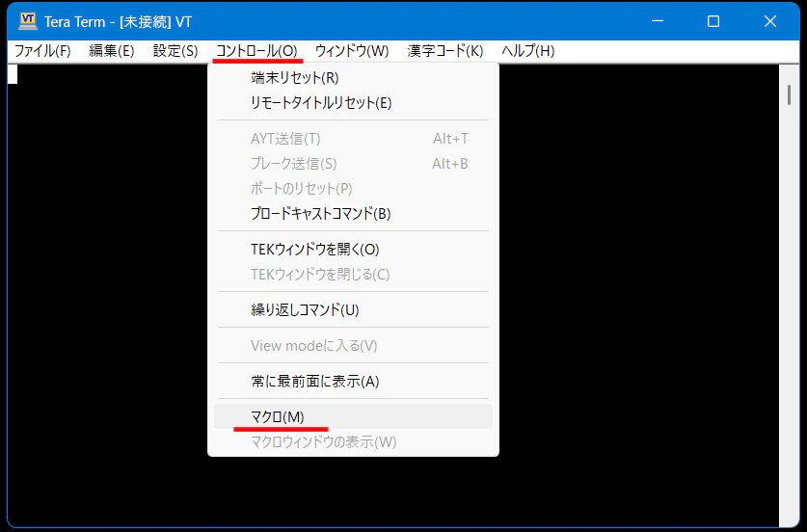Maximize the Tera Term window
The width and height of the screenshot is (807, 532).
pos(713,21)
